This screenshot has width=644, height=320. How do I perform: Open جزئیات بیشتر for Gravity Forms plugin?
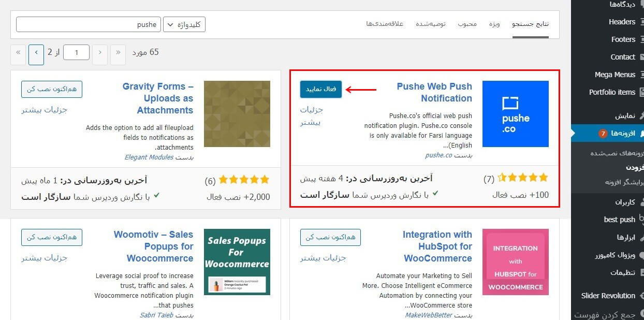[45, 110]
